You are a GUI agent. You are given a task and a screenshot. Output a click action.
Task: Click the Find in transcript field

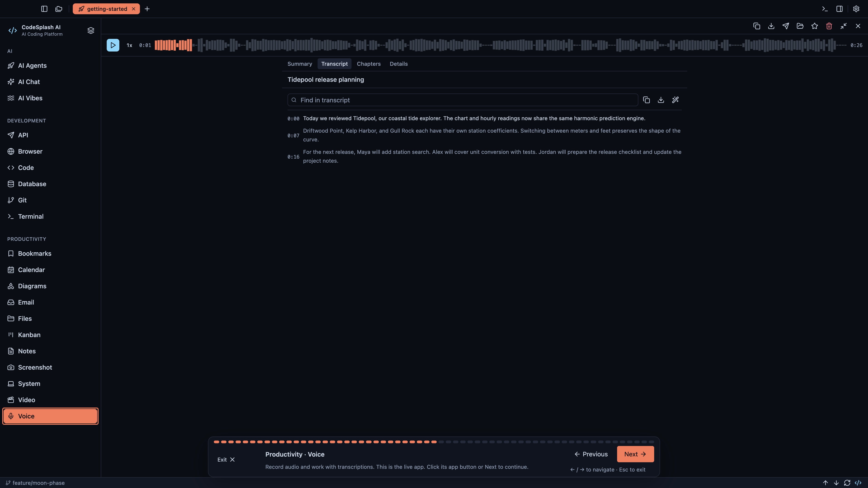coord(463,100)
